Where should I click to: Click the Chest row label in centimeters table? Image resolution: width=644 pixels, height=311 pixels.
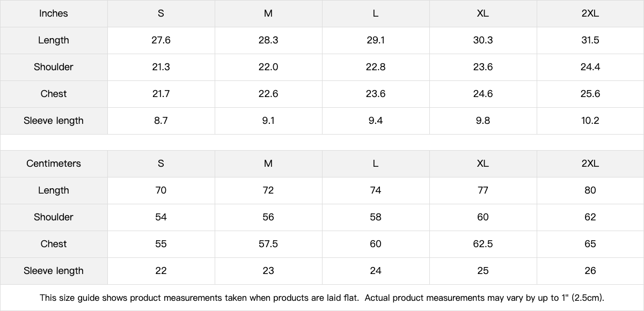(x=54, y=244)
